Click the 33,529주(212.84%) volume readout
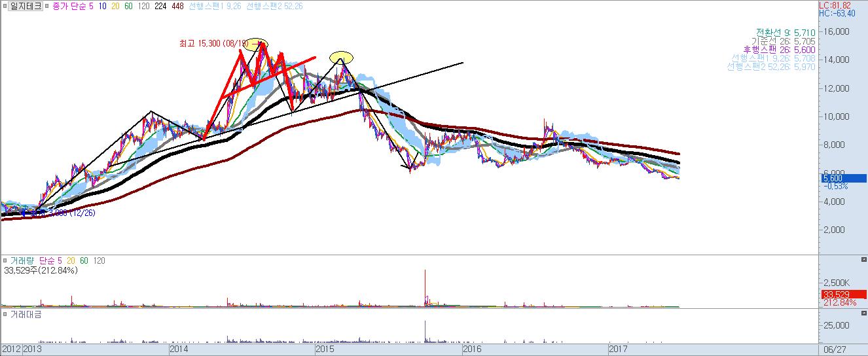 [41, 270]
